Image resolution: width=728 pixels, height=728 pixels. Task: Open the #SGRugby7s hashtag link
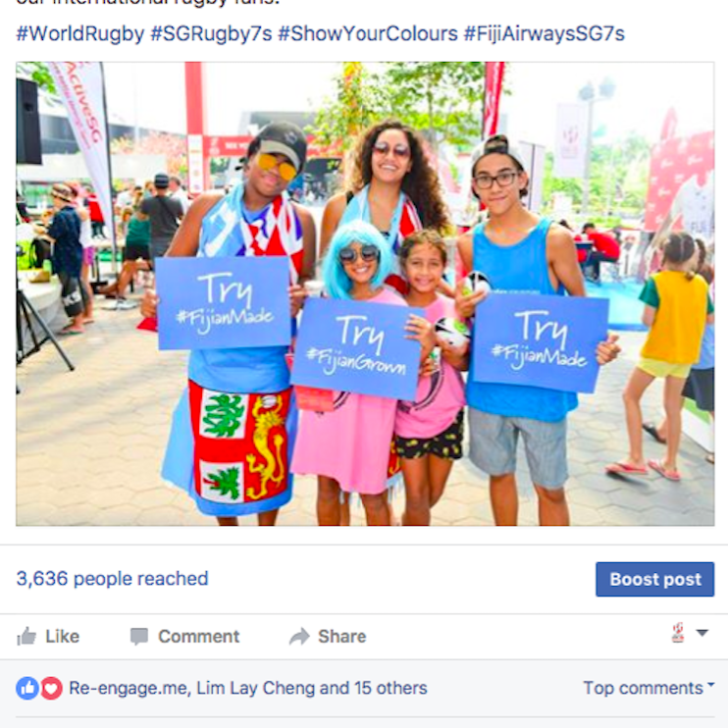click(x=211, y=34)
